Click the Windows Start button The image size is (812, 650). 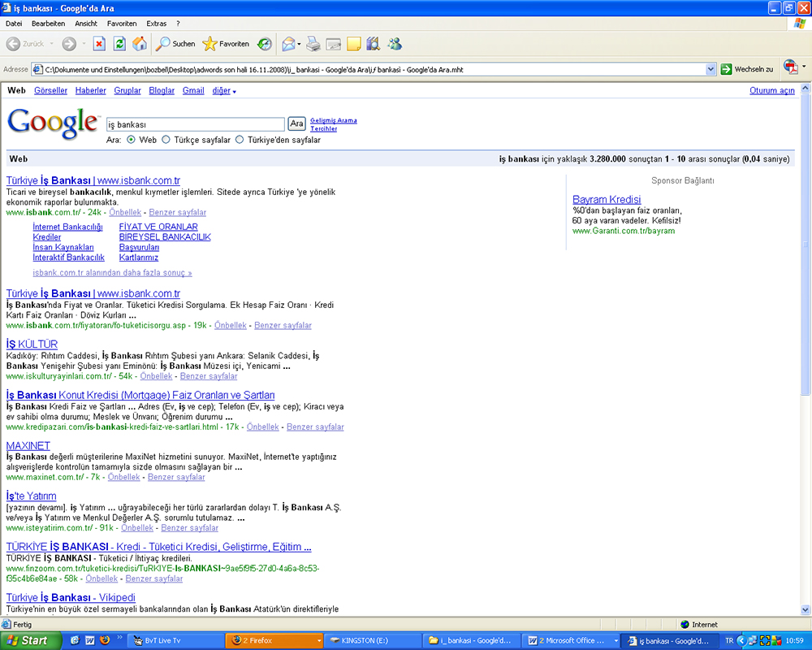(31, 641)
